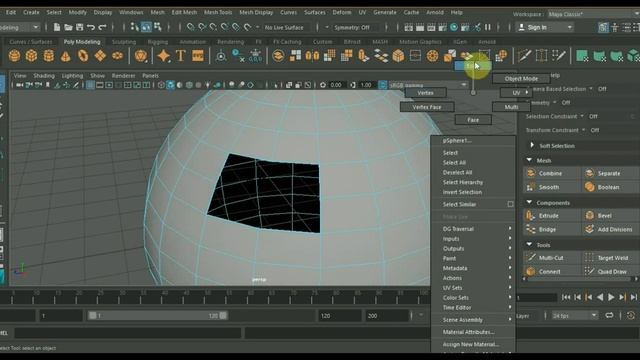Create a polygon disc from the shelf
Viewport: 640px width, 360px height.
click(x=117, y=56)
